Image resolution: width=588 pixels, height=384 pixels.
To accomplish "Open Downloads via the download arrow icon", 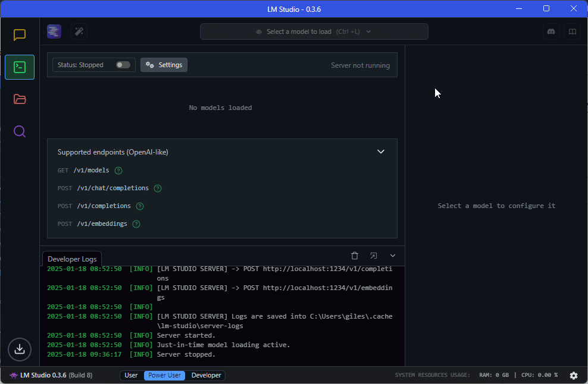I will tap(20, 349).
